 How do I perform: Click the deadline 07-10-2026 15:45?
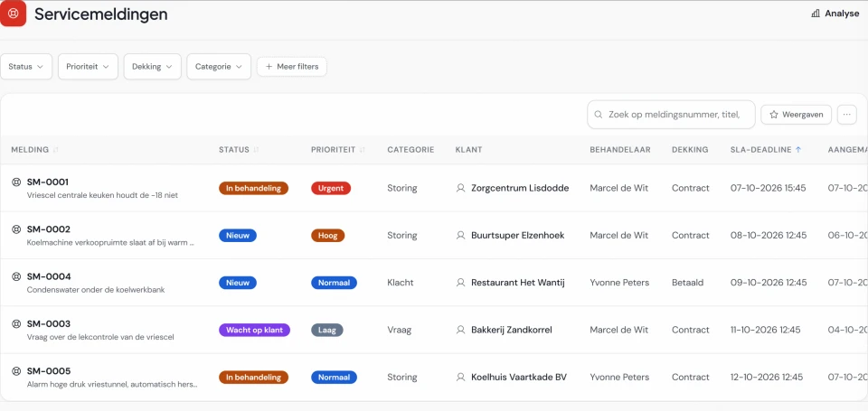[768, 188]
